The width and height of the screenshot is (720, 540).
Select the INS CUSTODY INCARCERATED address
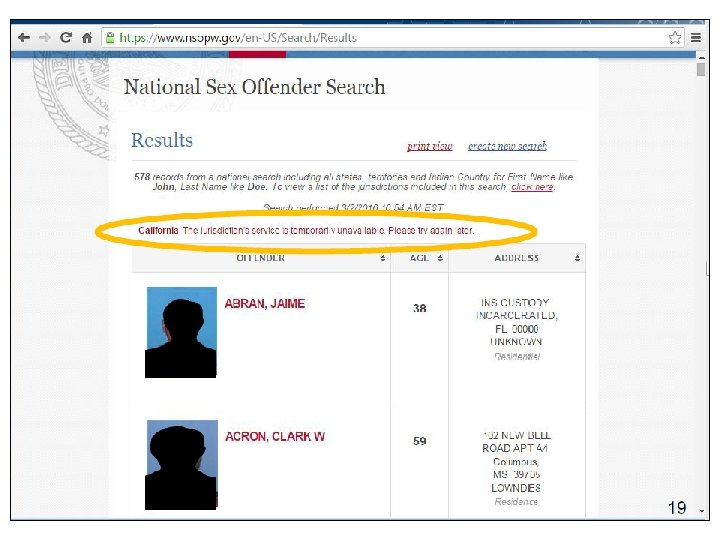(x=517, y=329)
